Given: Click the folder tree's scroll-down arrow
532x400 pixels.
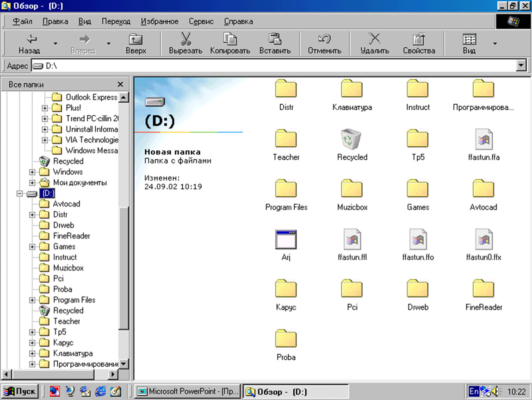Looking at the screenshot, I should click(124, 364).
